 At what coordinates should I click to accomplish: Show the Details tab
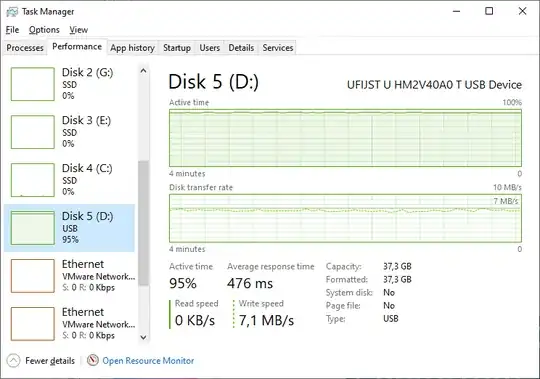coord(241,48)
